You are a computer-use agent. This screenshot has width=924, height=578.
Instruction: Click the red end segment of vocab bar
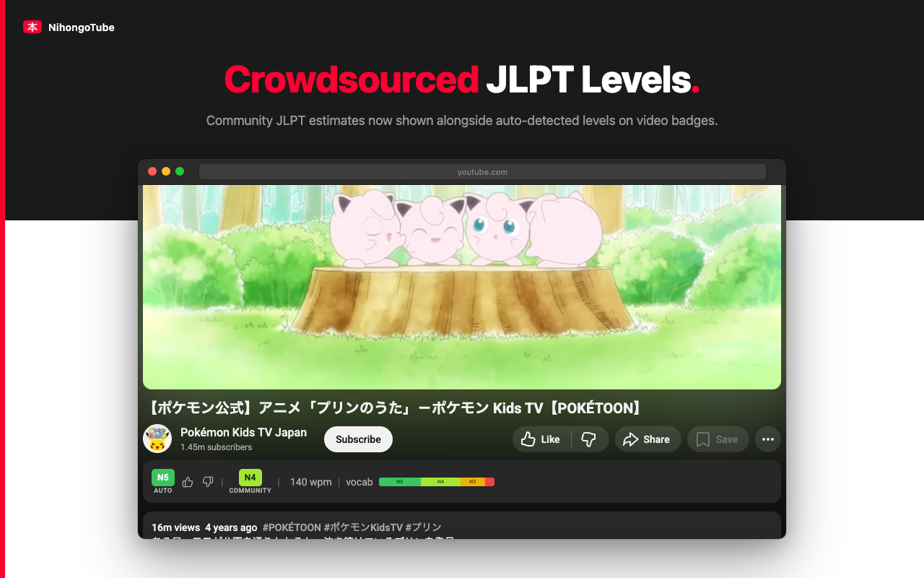click(489, 482)
